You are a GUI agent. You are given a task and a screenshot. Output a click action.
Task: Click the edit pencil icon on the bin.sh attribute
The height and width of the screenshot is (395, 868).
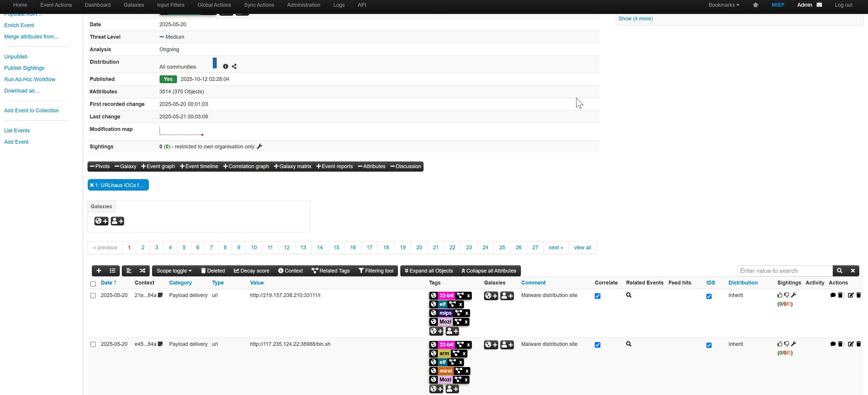click(850, 344)
